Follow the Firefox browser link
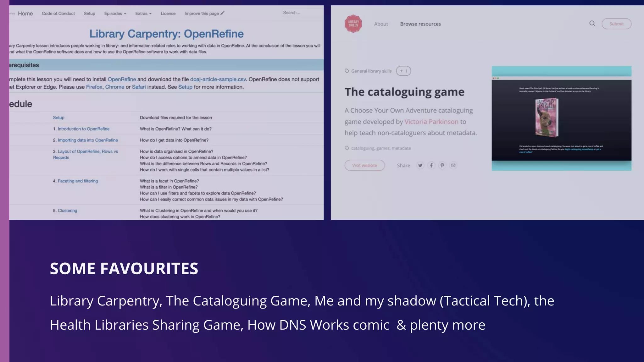644x362 pixels. tap(94, 87)
